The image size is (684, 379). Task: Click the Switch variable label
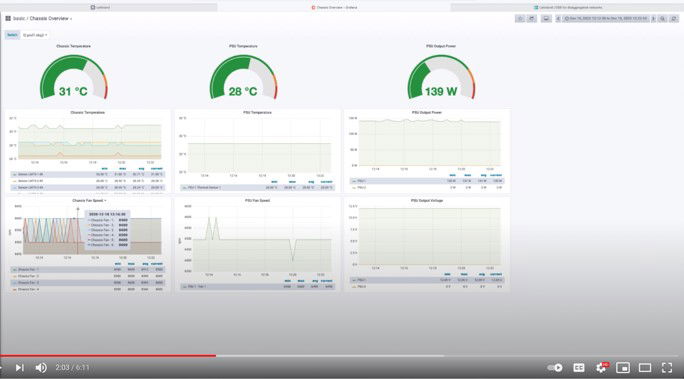pyautogui.click(x=12, y=35)
